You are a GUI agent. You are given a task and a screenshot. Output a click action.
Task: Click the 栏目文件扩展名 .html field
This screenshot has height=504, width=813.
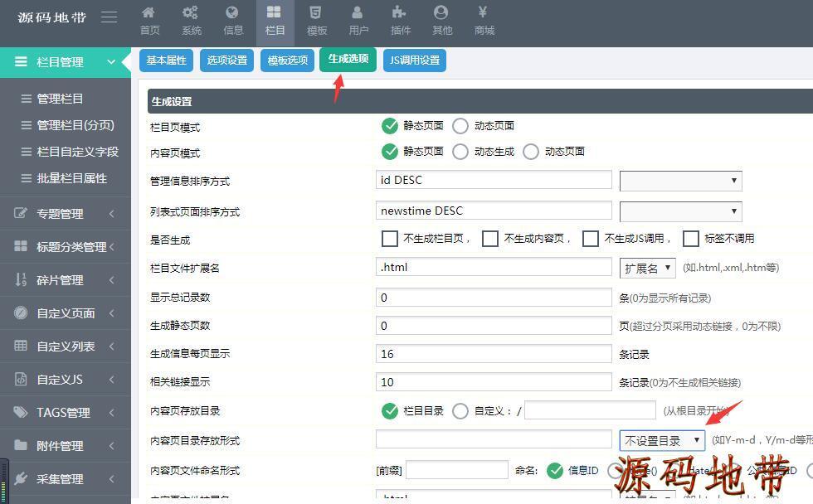[x=494, y=267]
